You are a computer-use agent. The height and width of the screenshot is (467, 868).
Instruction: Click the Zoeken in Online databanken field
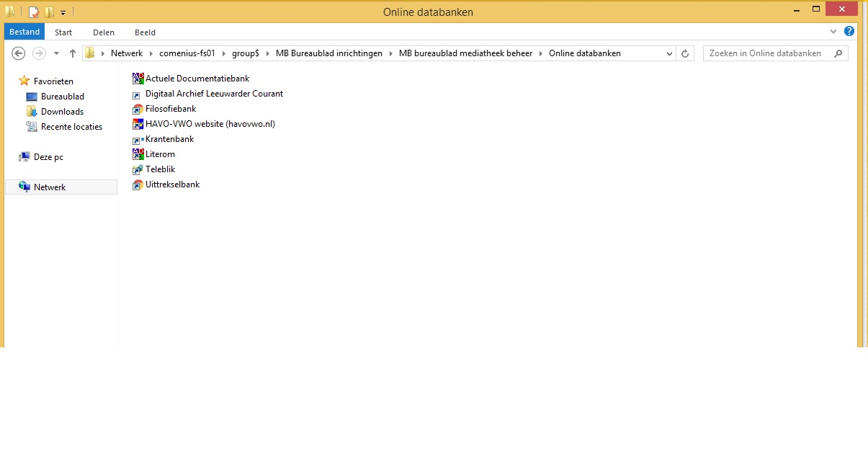(x=767, y=53)
